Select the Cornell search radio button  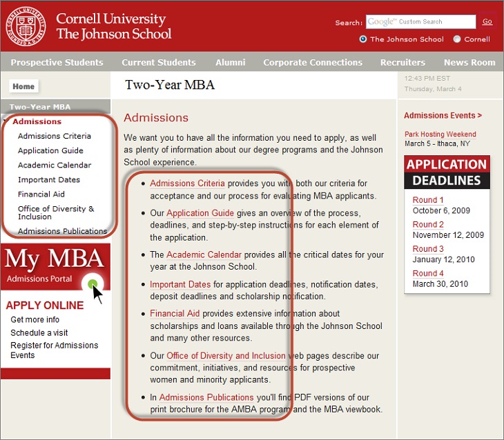(457, 39)
